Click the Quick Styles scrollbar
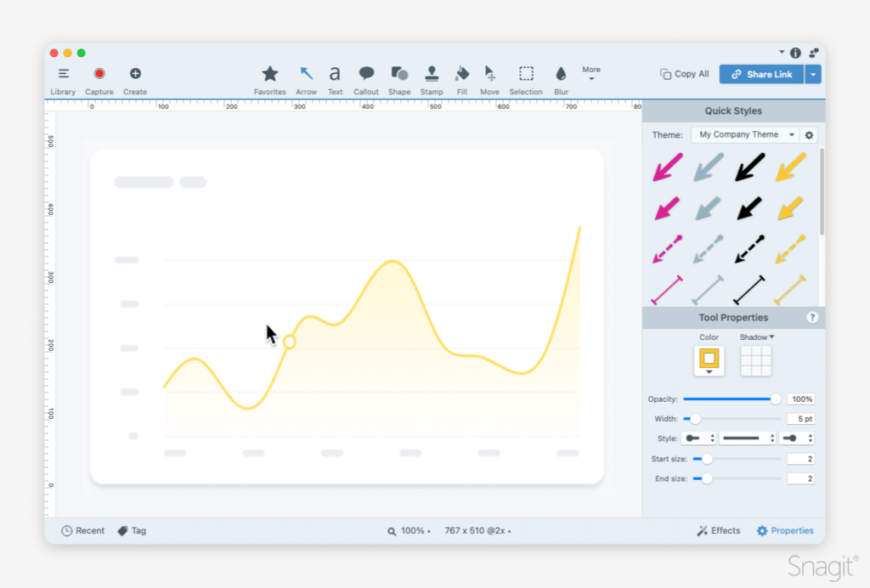 click(x=822, y=192)
